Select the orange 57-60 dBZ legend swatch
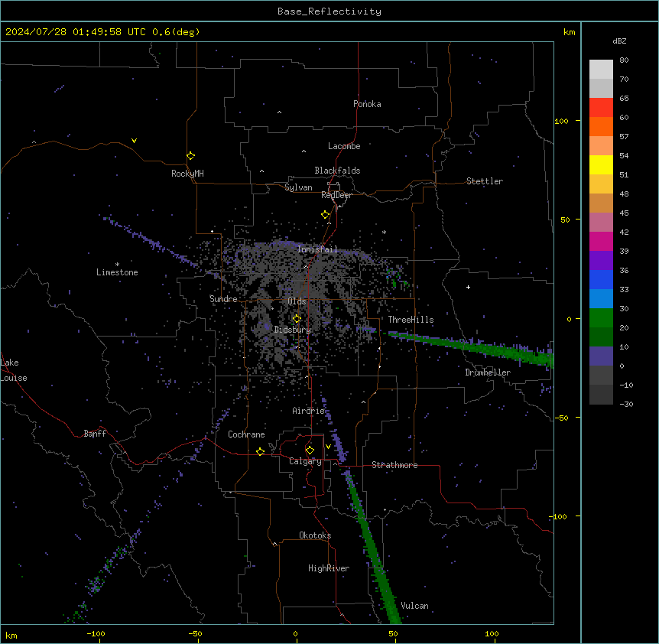659x644 pixels. click(601, 126)
